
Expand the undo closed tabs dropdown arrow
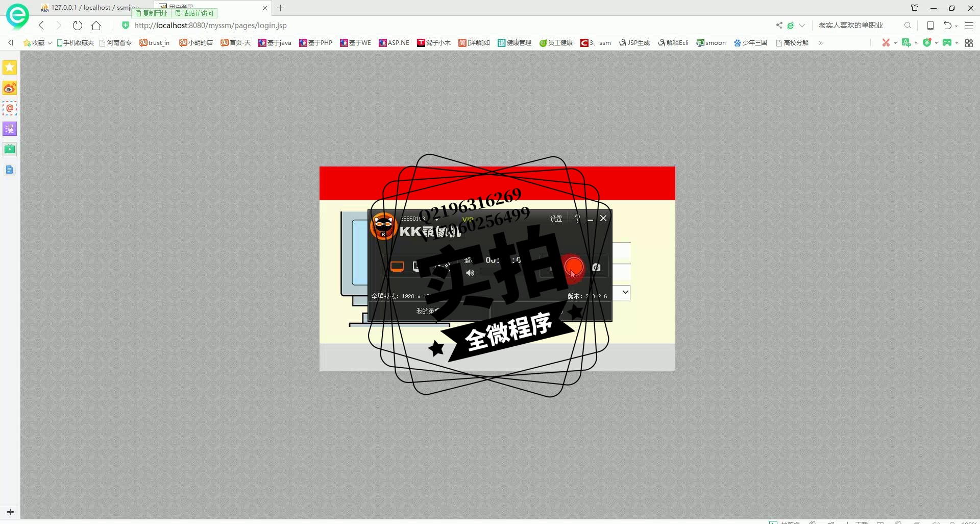tap(956, 26)
